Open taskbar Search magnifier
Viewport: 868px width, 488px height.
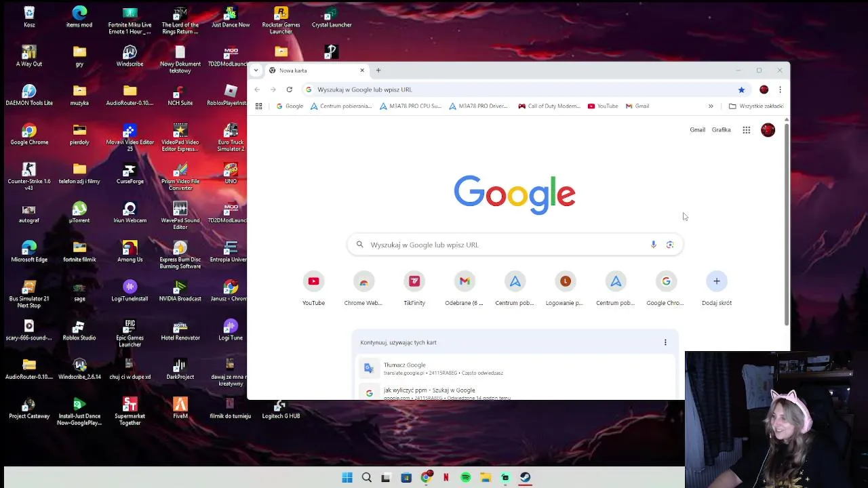point(367,478)
